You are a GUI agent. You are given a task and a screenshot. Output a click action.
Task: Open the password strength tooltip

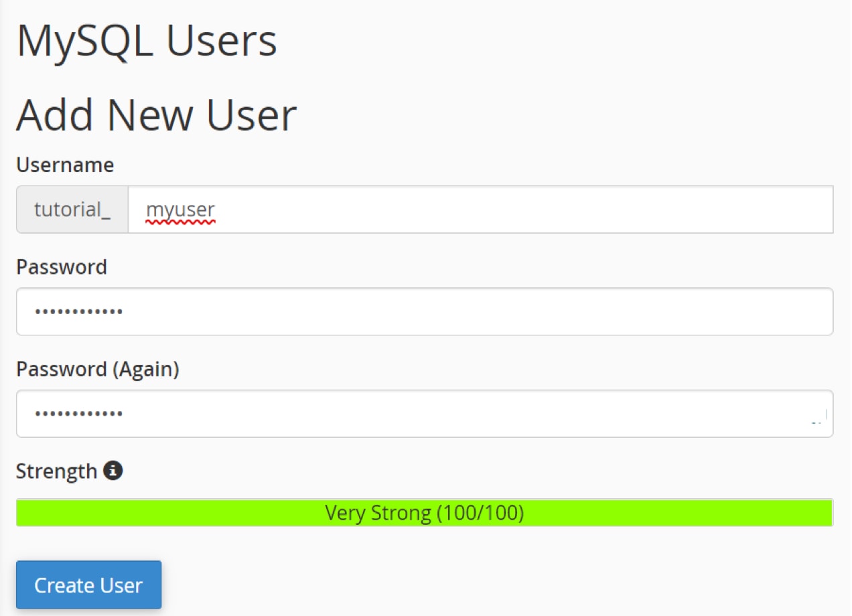point(113,471)
